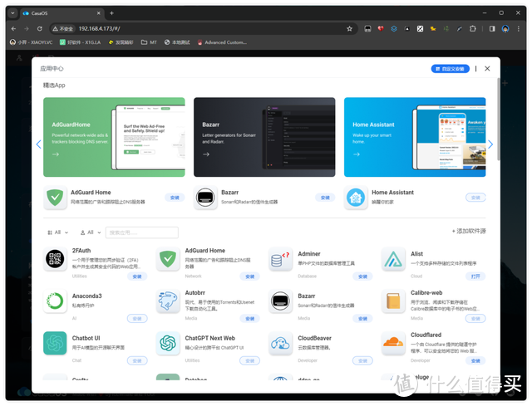The height and width of the screenshot is (406, 532).
Task: Click the AdGuard Home featured shield icon
Action: tap(55, 198)
